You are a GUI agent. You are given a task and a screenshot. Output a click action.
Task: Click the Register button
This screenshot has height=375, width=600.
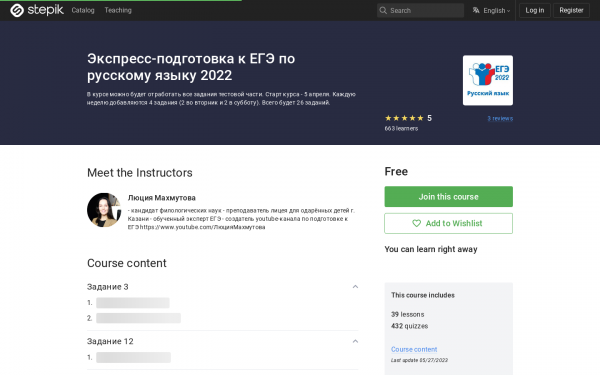pos(571,10)
